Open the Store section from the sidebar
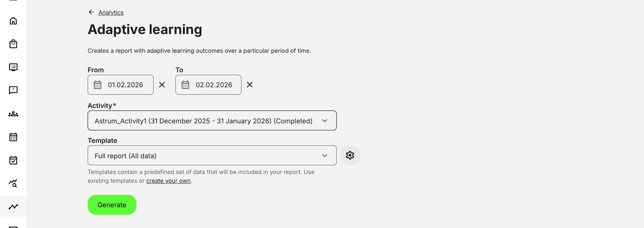 click(13, 44)
